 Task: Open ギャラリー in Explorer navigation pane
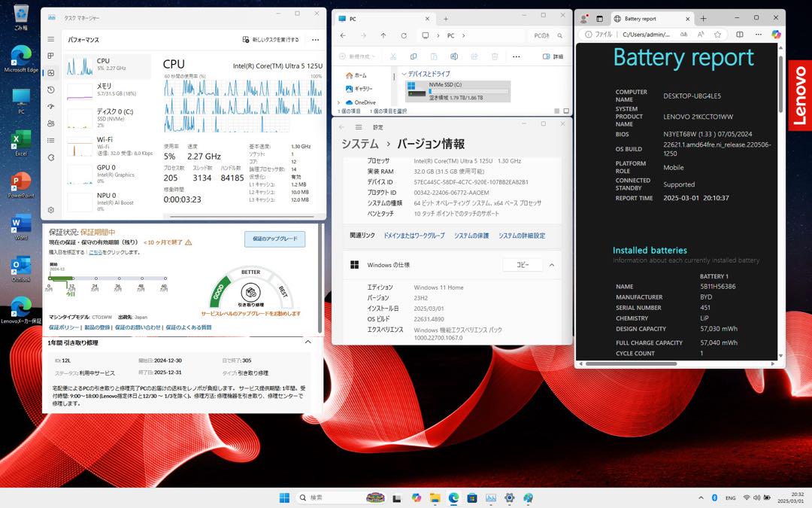click(x=359, y=89)
